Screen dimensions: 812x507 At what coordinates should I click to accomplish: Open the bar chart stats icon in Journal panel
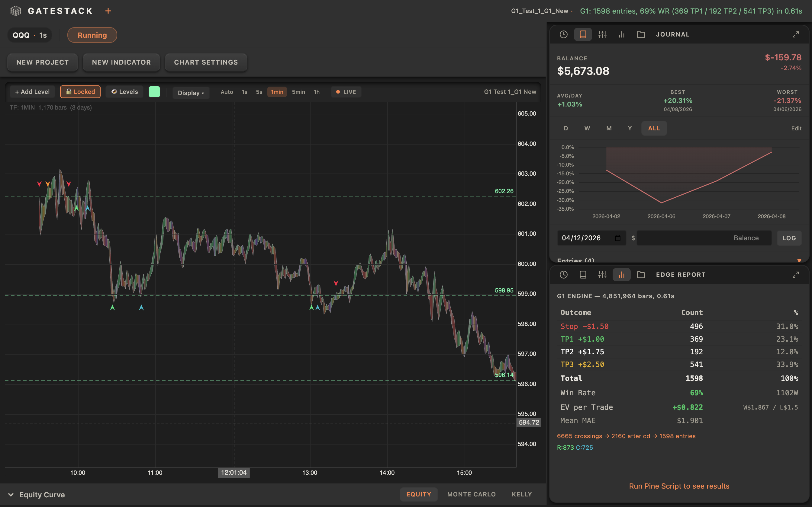point(621,34)
